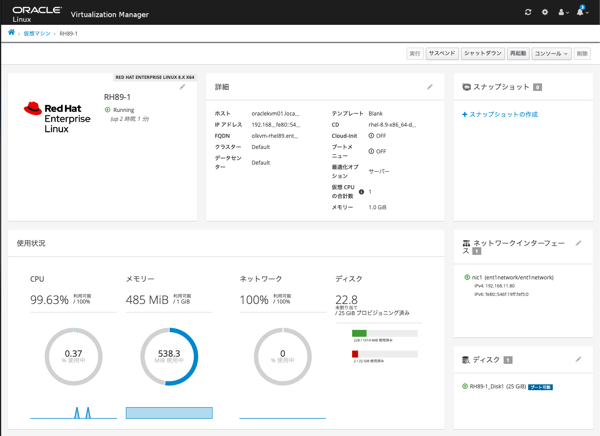Click the memory history bar chart
The width and height of the screenshot is (600, 436).
click(169, 413)
